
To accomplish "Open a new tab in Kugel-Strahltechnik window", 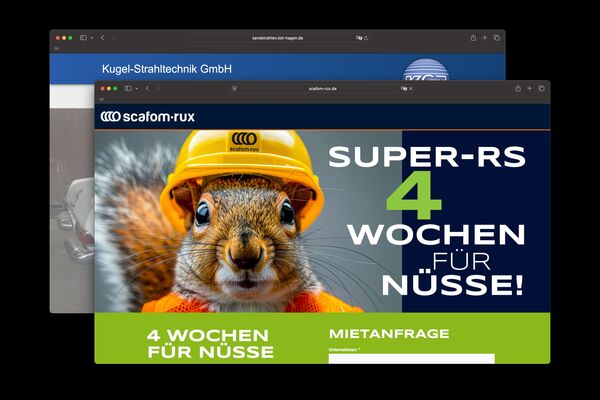I will click(484, 38).
